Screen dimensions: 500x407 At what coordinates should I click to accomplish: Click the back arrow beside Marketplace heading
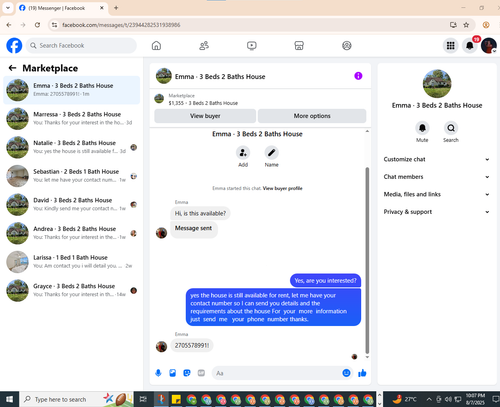point(12,68)
